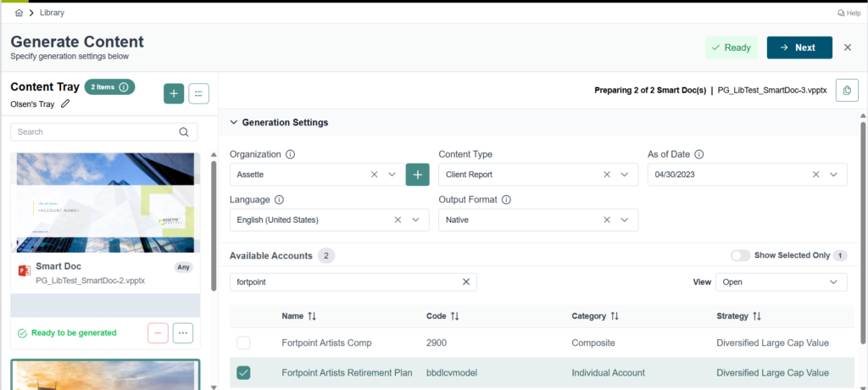Select the second Smart Doc thumbnail at bottom
This screenshot has width=868, height=390.
(x=105, y=375)
